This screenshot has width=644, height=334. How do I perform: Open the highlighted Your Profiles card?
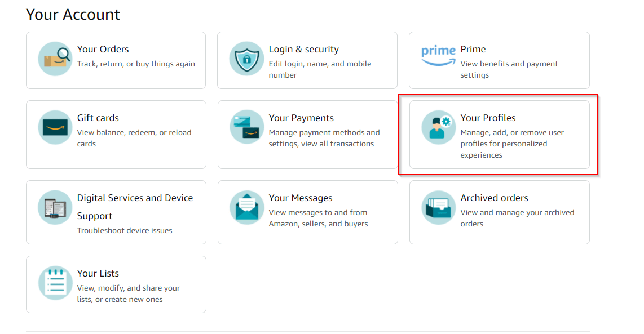(499, 134)
